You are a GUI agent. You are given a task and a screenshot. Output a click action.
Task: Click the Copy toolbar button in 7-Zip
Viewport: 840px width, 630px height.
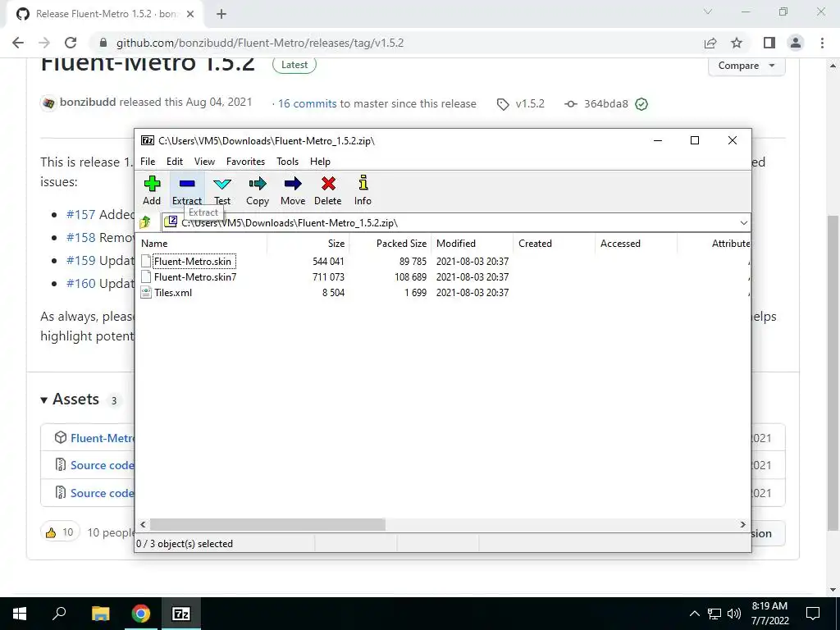point(257,190)
